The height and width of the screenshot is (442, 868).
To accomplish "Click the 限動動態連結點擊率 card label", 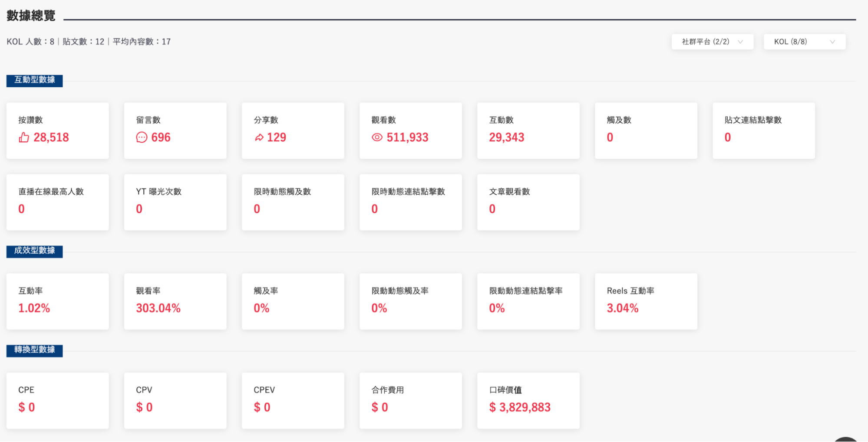I will click(526, 291).
